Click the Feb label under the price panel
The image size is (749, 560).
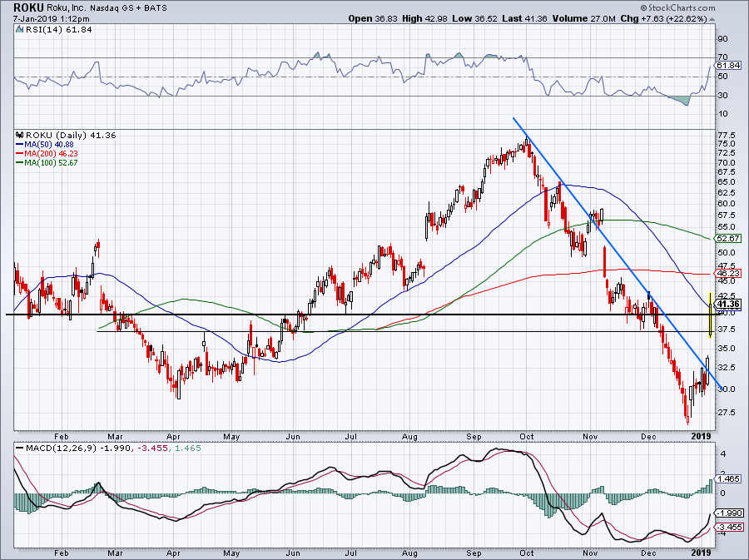click(62, 436)
